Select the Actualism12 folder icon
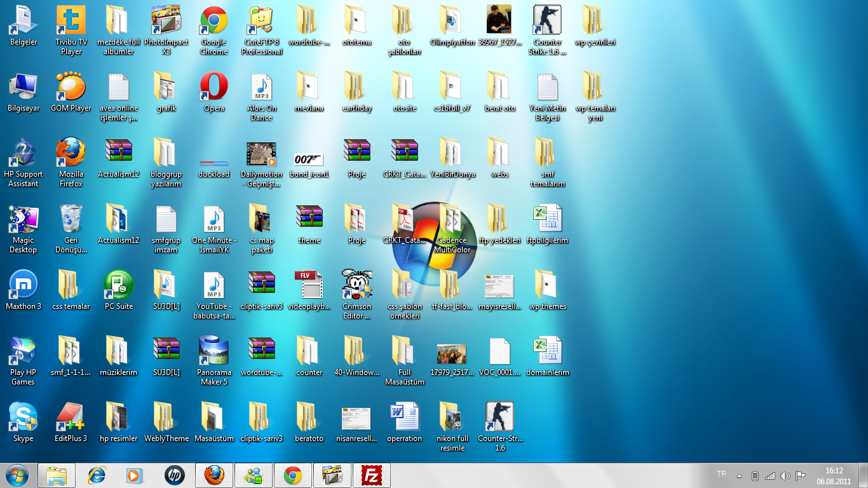This screenshot has width=868, height=488. tap(119, 224)
